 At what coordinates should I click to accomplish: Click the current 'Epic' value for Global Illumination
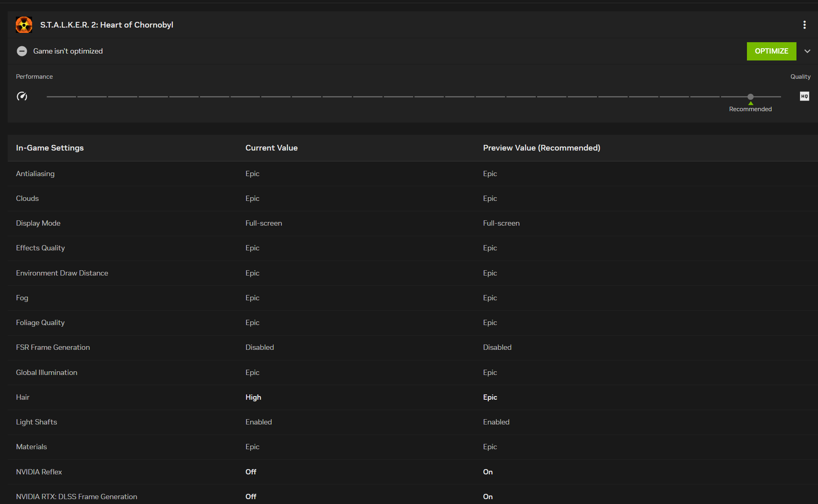pos(252,373)
